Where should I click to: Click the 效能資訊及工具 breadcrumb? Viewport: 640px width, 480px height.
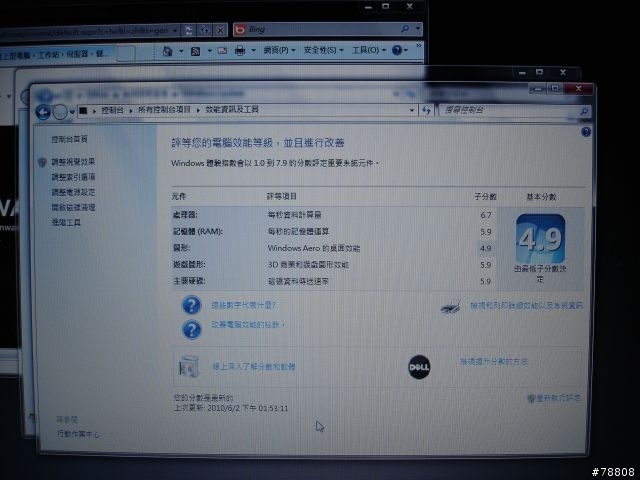(x=232, y=109)
